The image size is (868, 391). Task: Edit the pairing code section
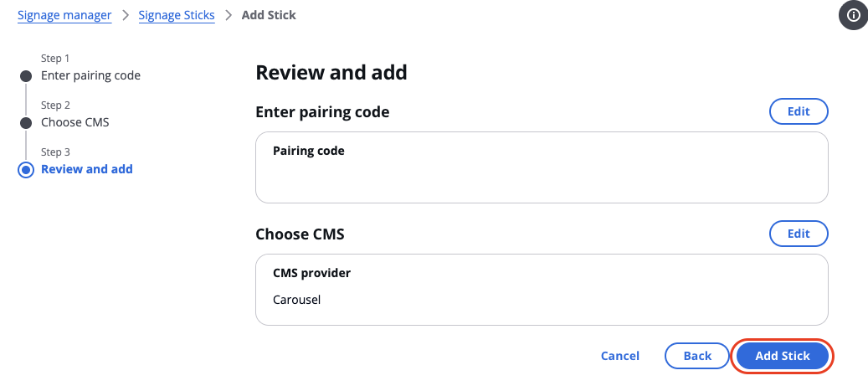[799, 111]
